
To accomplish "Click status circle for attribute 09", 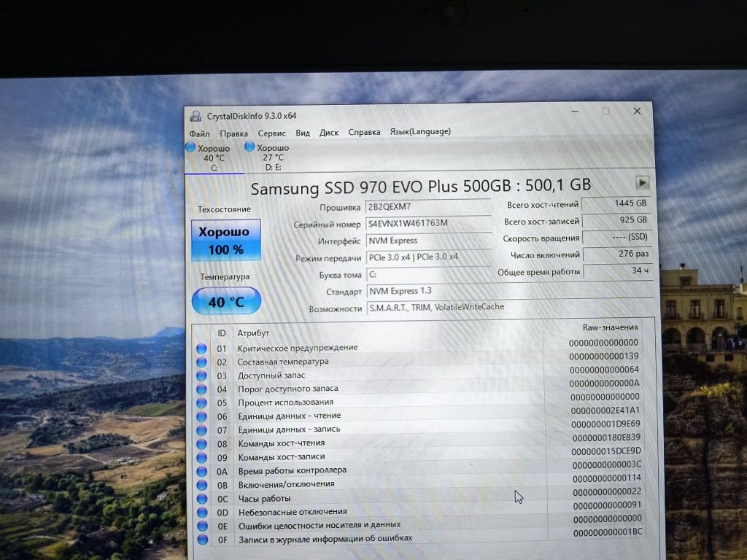I will [201, 458].
